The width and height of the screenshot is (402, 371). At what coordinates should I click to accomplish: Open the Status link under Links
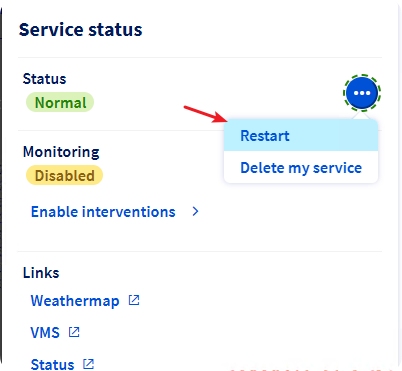pyautogui.click(x=52, y=364)
